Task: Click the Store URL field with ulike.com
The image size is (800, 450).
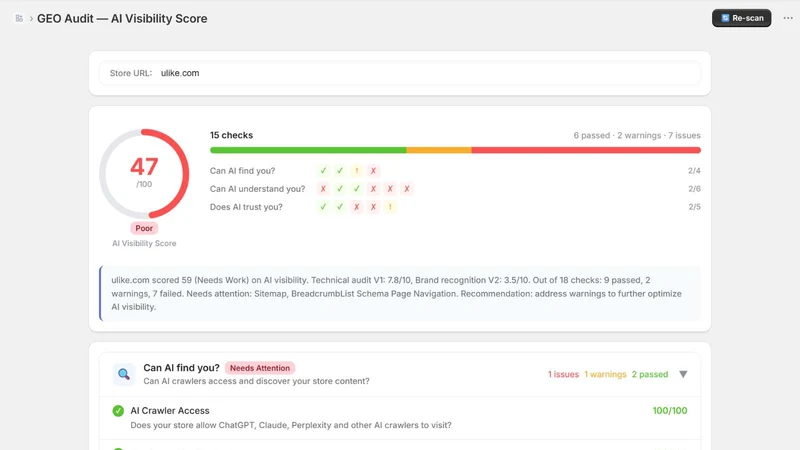Action: click(399, 73)
